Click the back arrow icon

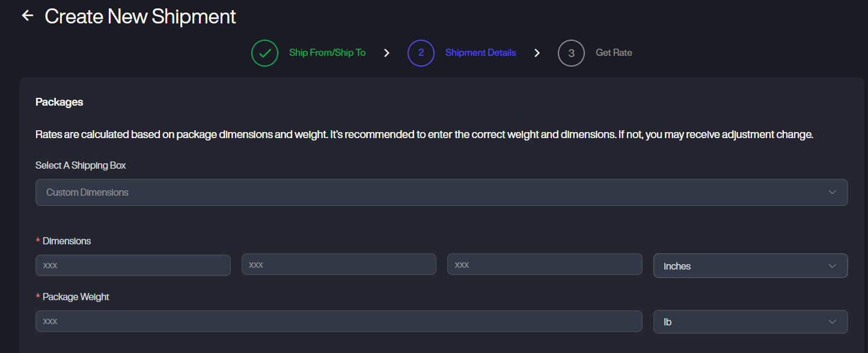(27, 16)
